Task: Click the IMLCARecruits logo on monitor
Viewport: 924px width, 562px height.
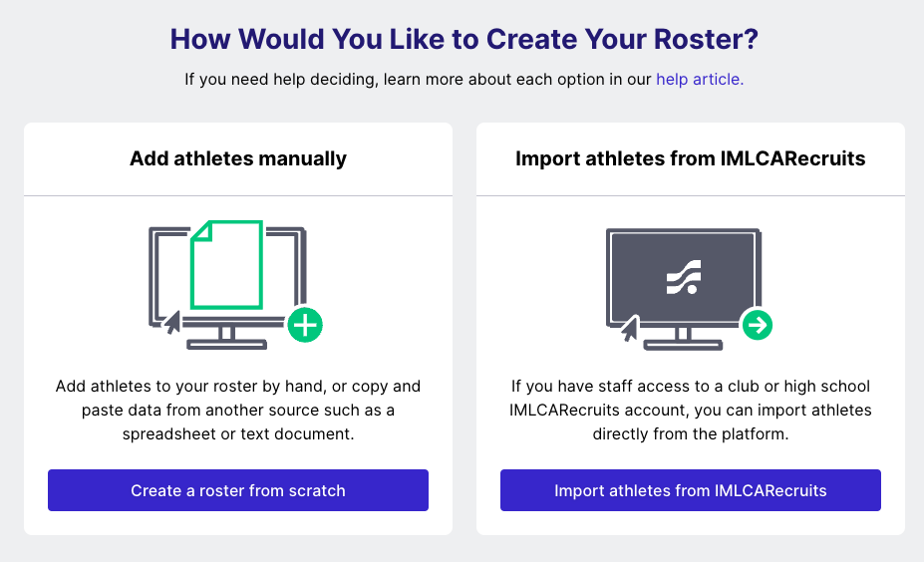Action: pyautogui.click(x=684, y=277)
